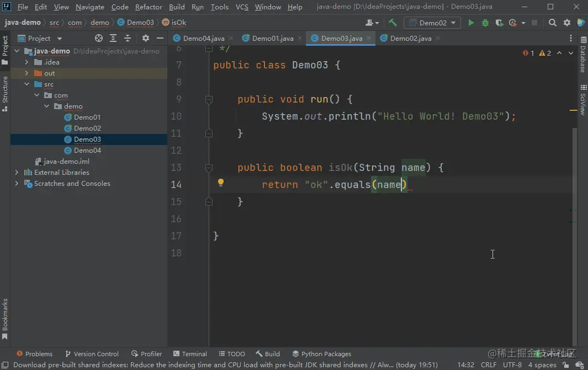Toggle tool window bars icon at bottom-left
Image resolution: width=588 pixels, height=370 pixels.
pos(5,364)
